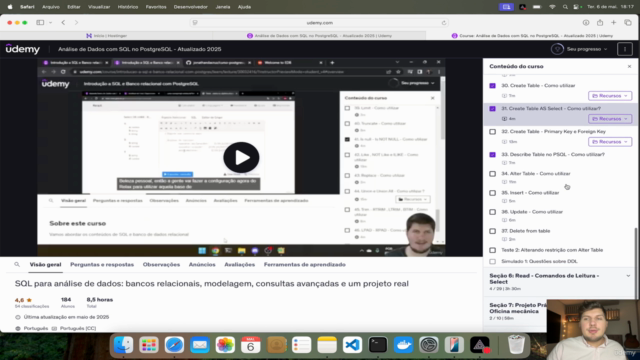Switch to Início Hostinger browser tab

[x=107, y=36]
